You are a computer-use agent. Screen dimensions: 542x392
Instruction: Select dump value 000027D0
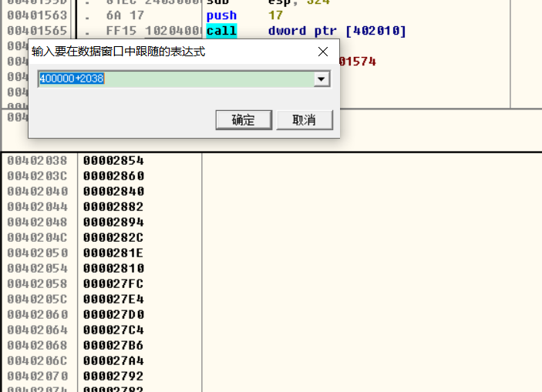point(113,315)
